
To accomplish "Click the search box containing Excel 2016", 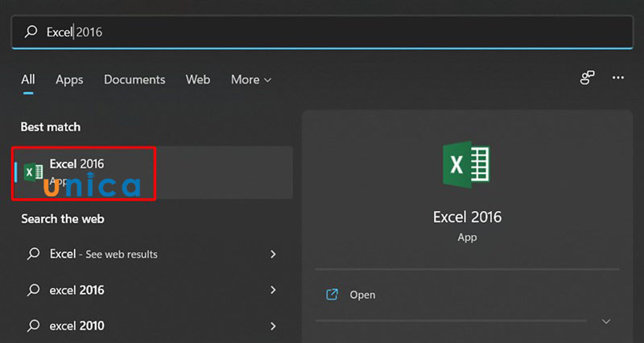I will (322, 32).
